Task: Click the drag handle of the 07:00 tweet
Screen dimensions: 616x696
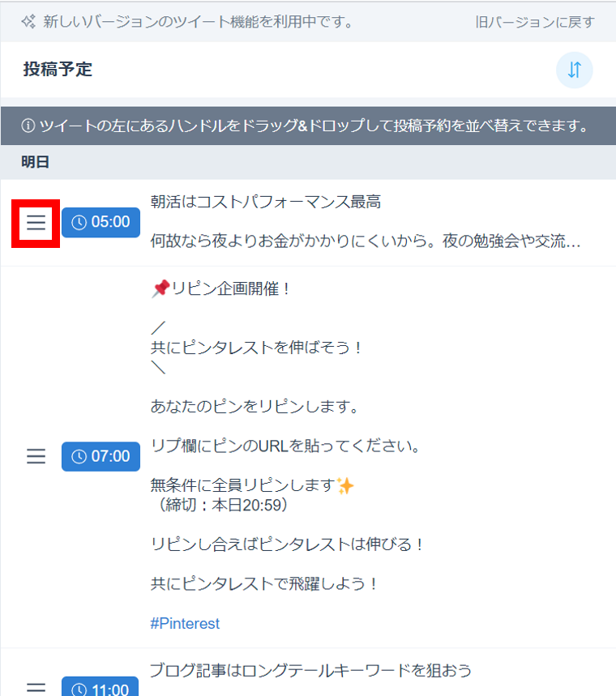Action: pyautogui.click(x=36, y=456)
